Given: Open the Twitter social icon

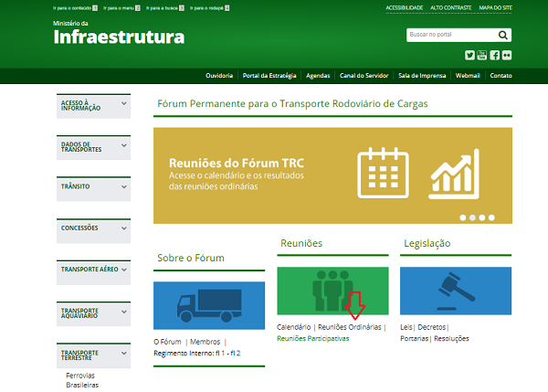Looking at the screenshot, I should 470,55.
